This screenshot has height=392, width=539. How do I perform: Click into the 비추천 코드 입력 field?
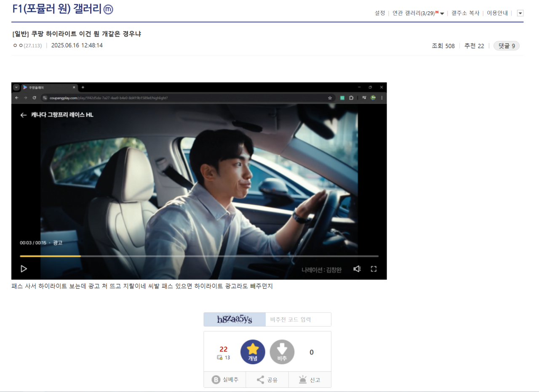(298, 319)
